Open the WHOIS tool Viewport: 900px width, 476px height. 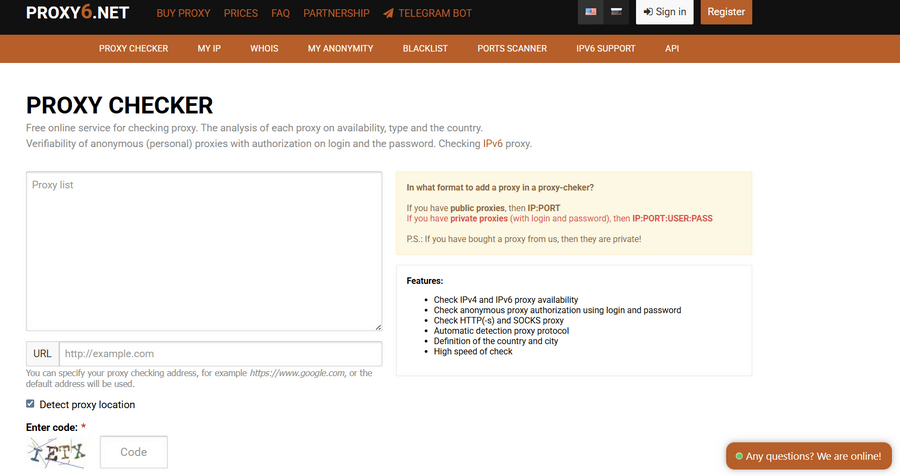(264, 48)
